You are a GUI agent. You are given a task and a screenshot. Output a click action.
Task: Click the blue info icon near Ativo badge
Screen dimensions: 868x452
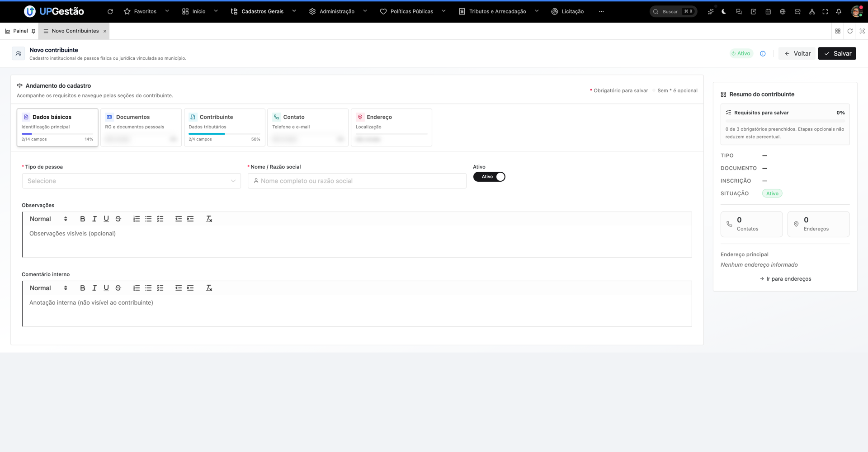(763, 53)
